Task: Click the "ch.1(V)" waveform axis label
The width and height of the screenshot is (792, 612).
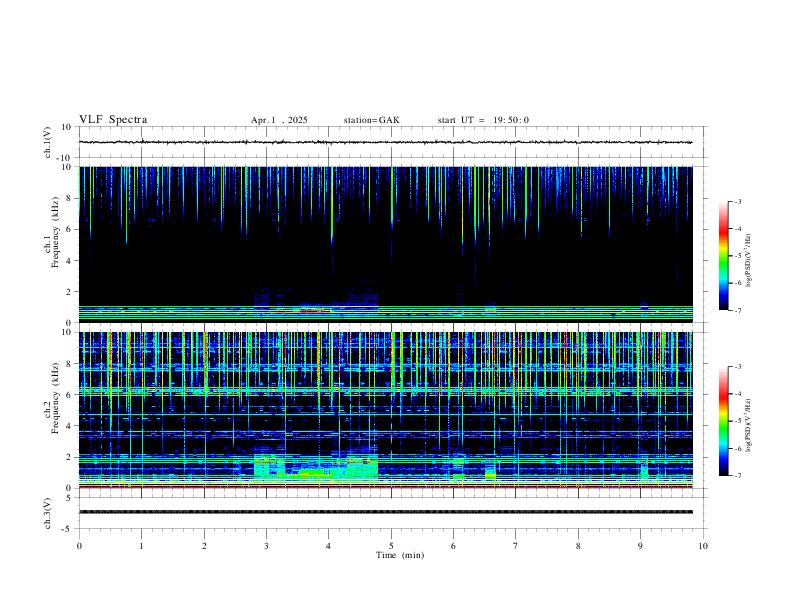Action: [48, 142]
